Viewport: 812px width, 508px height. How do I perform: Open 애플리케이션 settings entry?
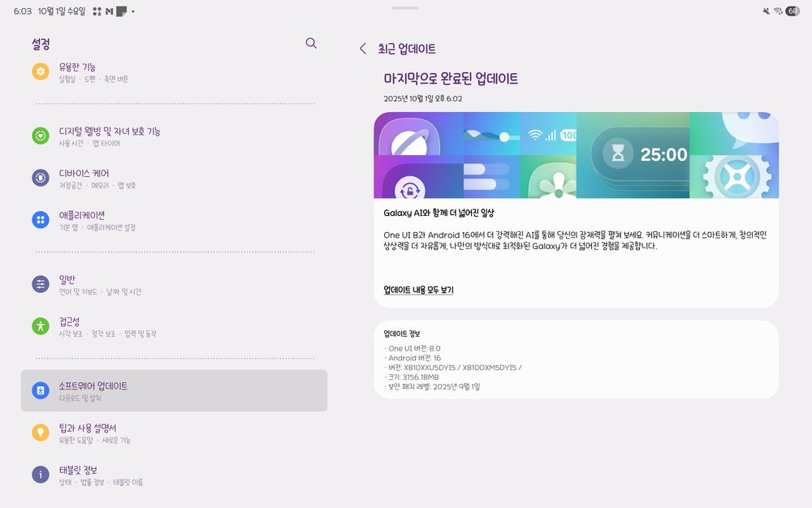174,221
